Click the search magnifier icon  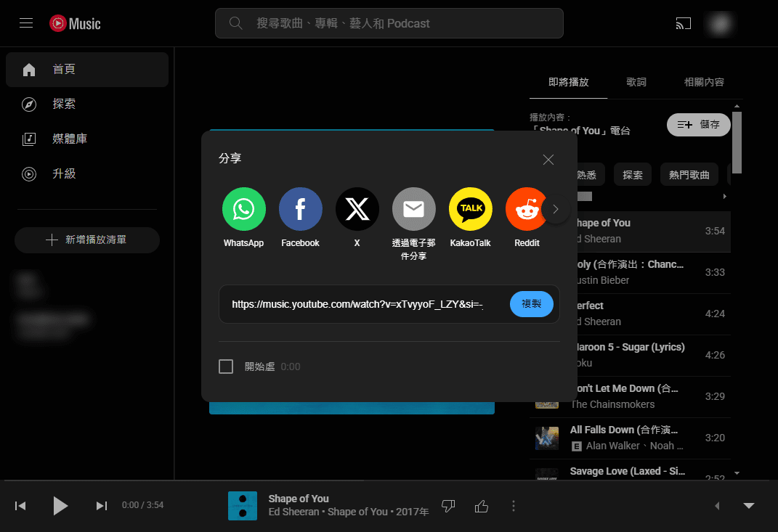coord(235,23)
